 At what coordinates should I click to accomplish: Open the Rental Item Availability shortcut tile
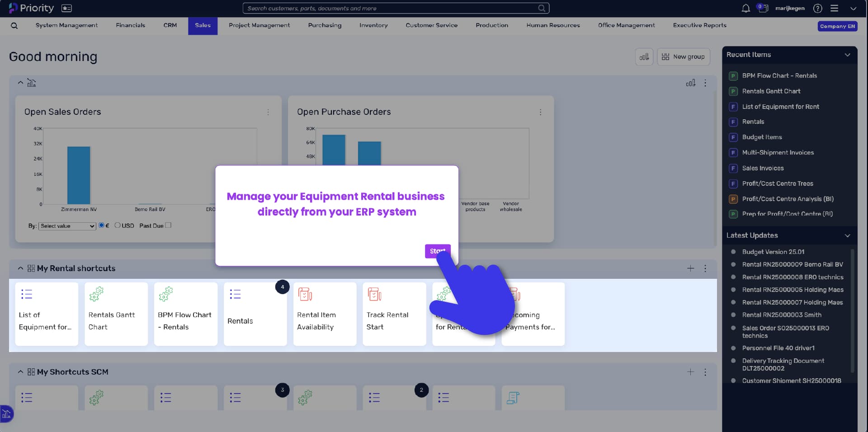coord(325,314)
